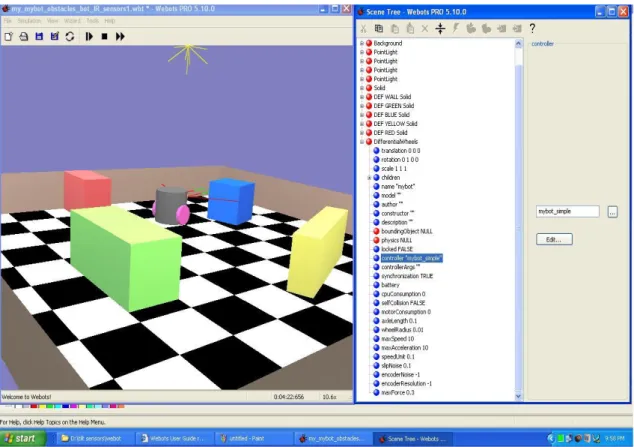Image resolution: width=634 pixels, height=447 pixels.
Task: Click the Fast forward simulation icon
Action: (x=120, y=36)
